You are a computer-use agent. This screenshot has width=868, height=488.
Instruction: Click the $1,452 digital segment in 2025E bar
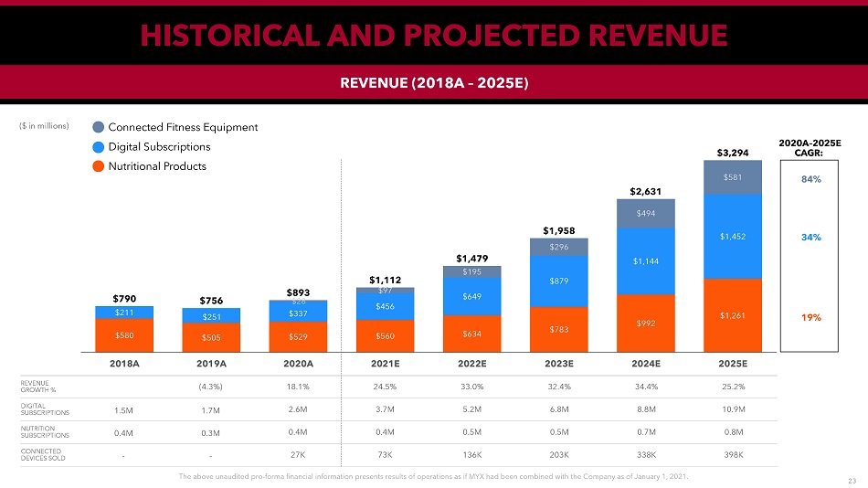point(733,236)
